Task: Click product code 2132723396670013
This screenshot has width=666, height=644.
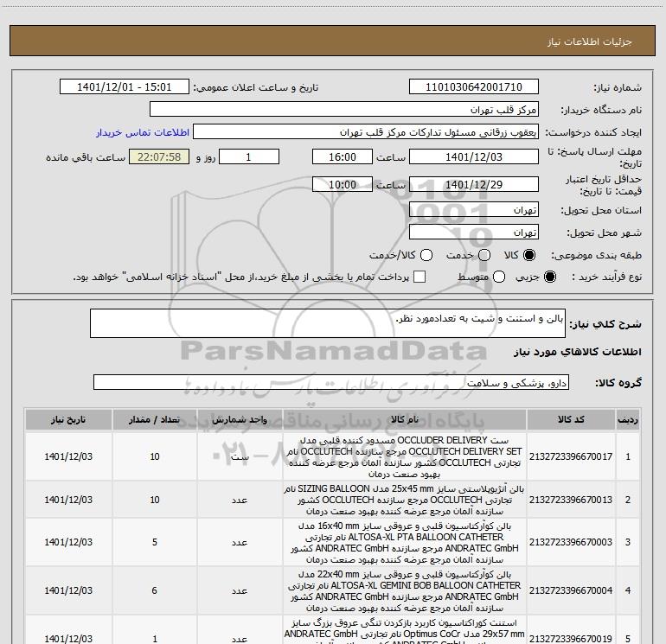Action: tap(571, 500)
